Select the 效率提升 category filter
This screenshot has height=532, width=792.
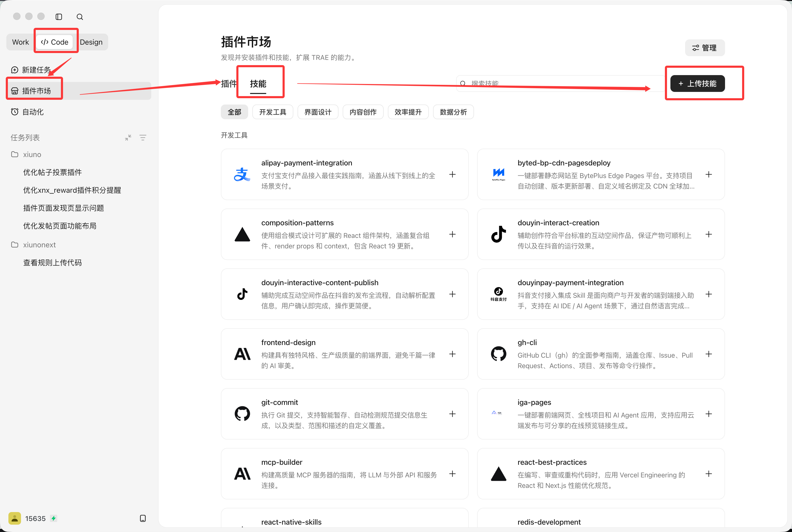[x=408, y=112]
